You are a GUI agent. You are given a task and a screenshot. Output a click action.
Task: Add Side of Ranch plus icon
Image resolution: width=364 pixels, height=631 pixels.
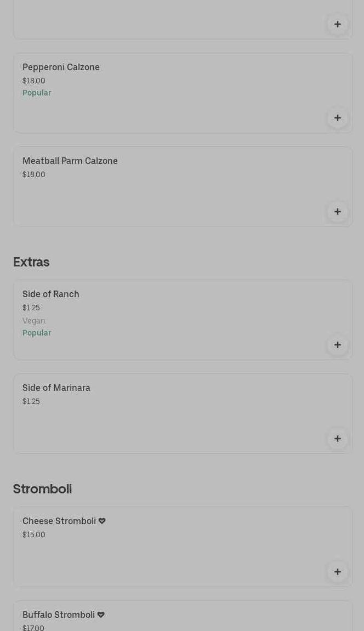pos(338,345)
